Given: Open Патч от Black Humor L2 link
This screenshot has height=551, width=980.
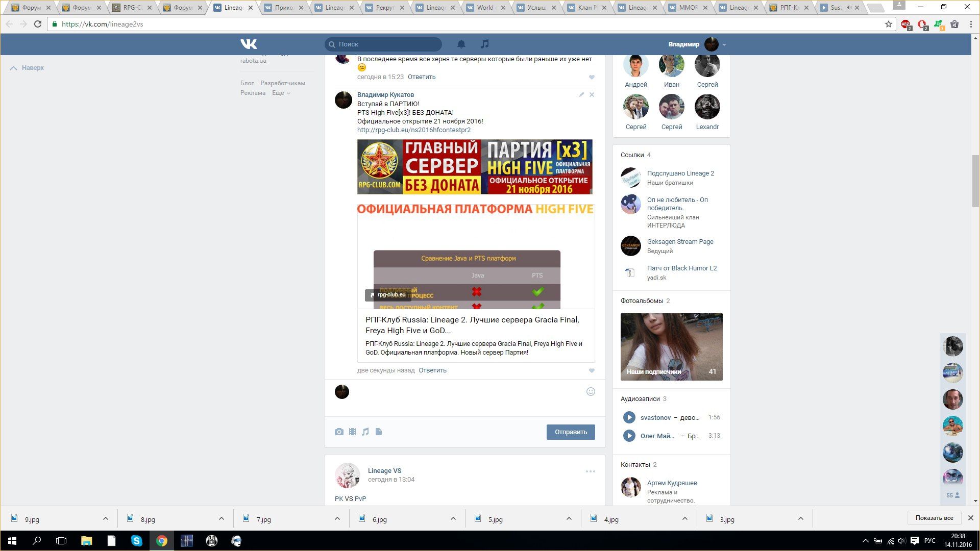Looking at the screenshot, I should (x=681, y=268).
